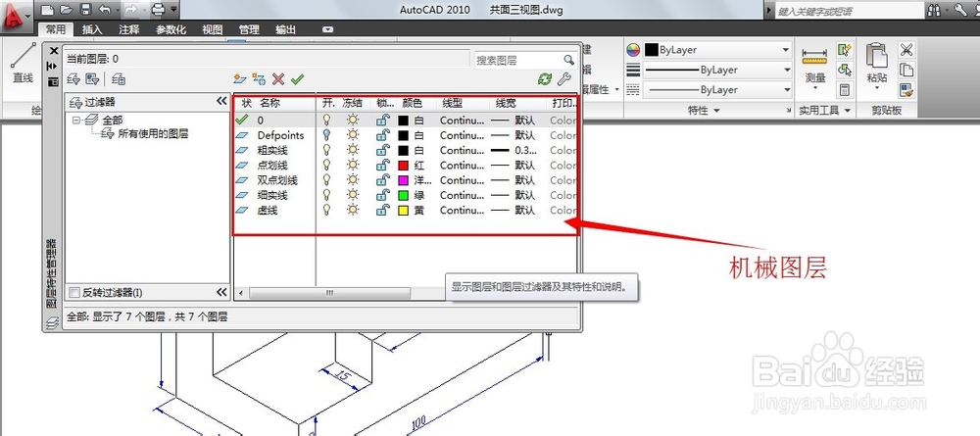Select 所有使用的图层 filter
Viewport: 980px width, 436px height.
point(153,133)
